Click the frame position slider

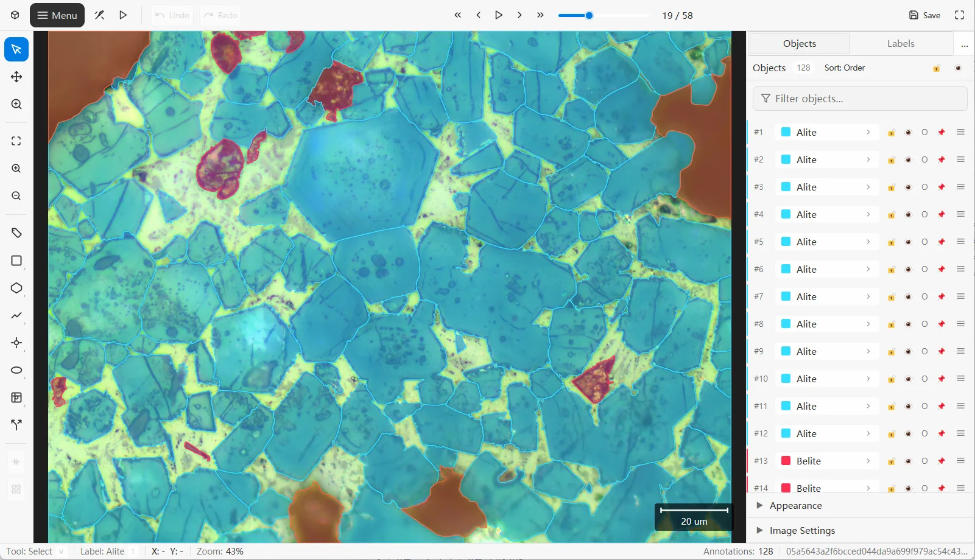604,15
